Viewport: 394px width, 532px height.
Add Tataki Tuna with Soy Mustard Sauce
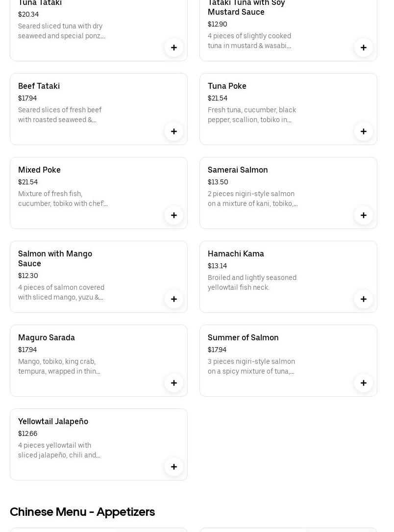coord(364,48)
